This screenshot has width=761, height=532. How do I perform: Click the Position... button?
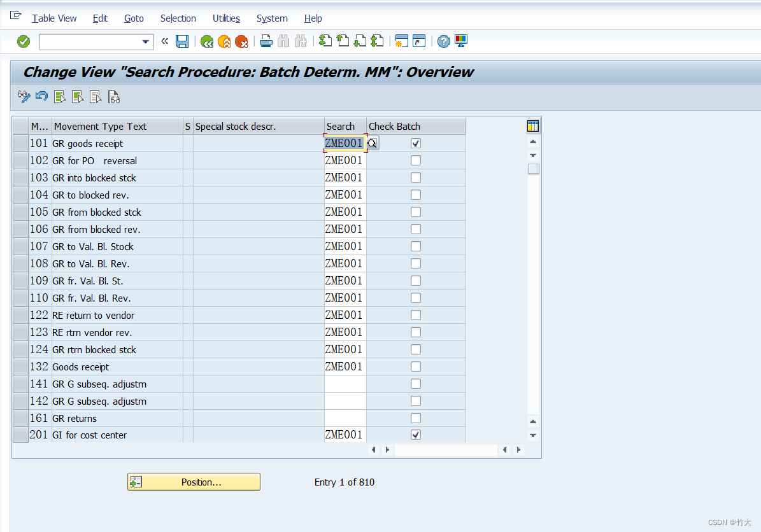coord(194,482)
